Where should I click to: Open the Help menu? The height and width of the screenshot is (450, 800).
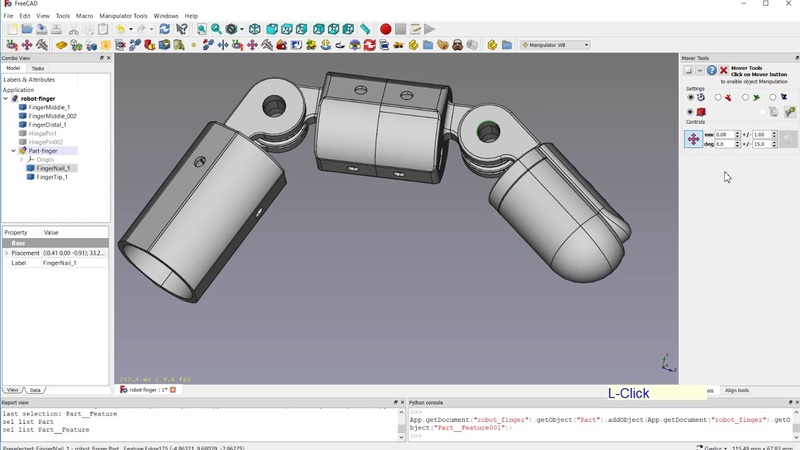click(191, 16)
